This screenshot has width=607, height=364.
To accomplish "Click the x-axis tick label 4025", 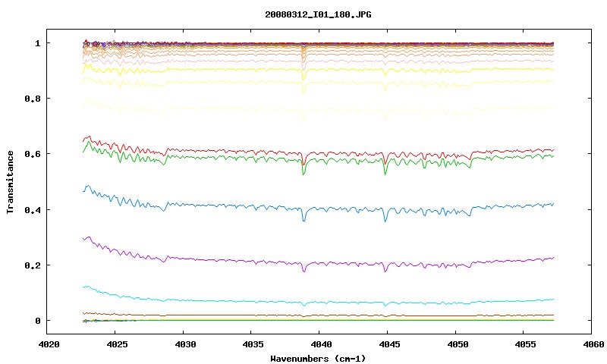I will pyautogui.click(x=117, y=344).
